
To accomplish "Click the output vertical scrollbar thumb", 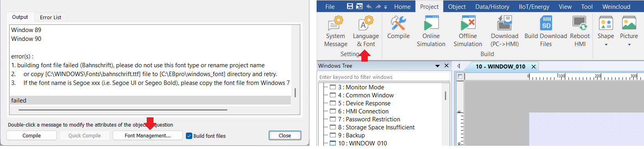I will (295, 93).
